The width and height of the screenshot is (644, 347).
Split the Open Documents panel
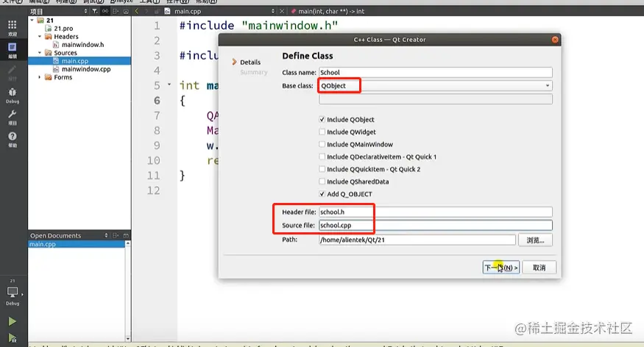(116, 235)
